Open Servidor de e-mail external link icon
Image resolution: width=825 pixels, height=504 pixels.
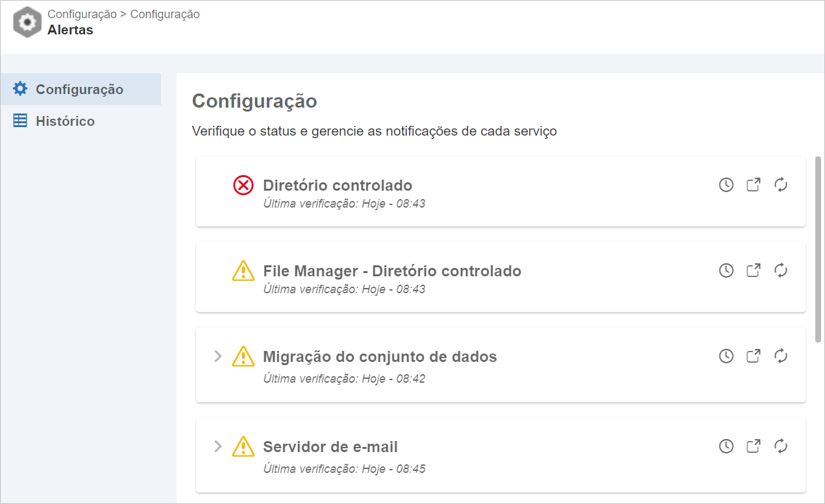(x=753, y=446)
